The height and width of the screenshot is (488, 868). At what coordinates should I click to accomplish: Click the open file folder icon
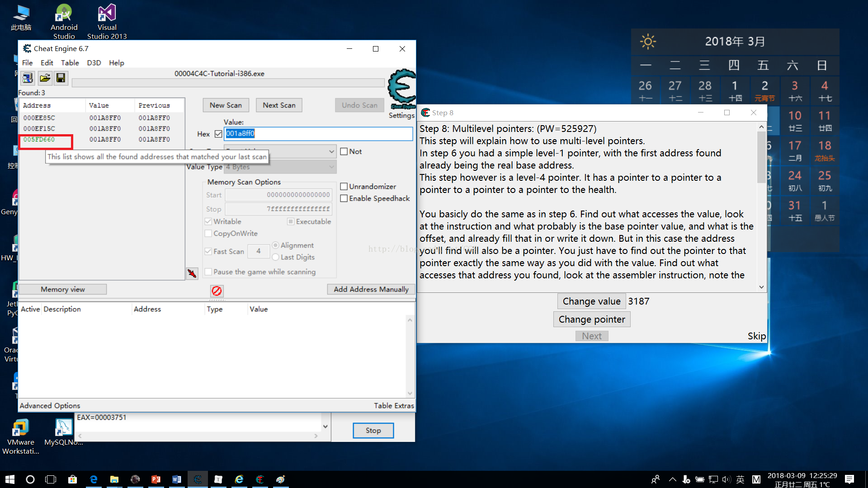(44, 78)
